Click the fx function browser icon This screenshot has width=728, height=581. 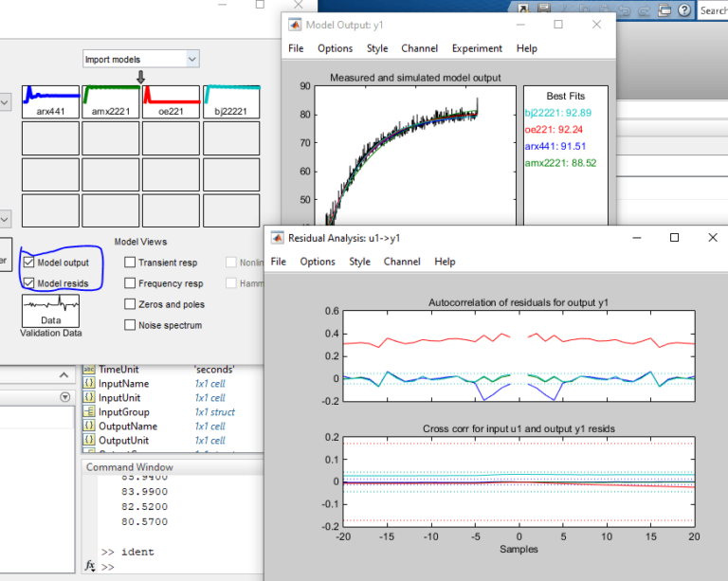coord(90,566)
